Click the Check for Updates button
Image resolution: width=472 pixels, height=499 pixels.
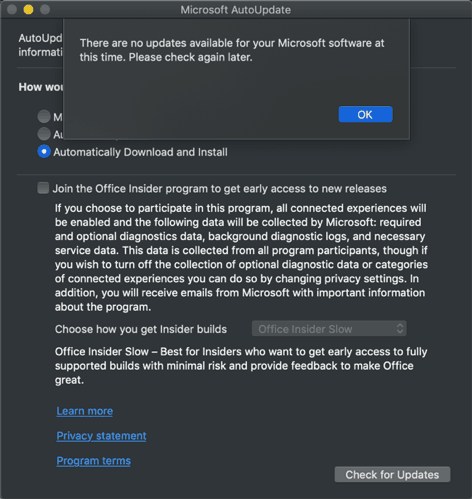392,474
